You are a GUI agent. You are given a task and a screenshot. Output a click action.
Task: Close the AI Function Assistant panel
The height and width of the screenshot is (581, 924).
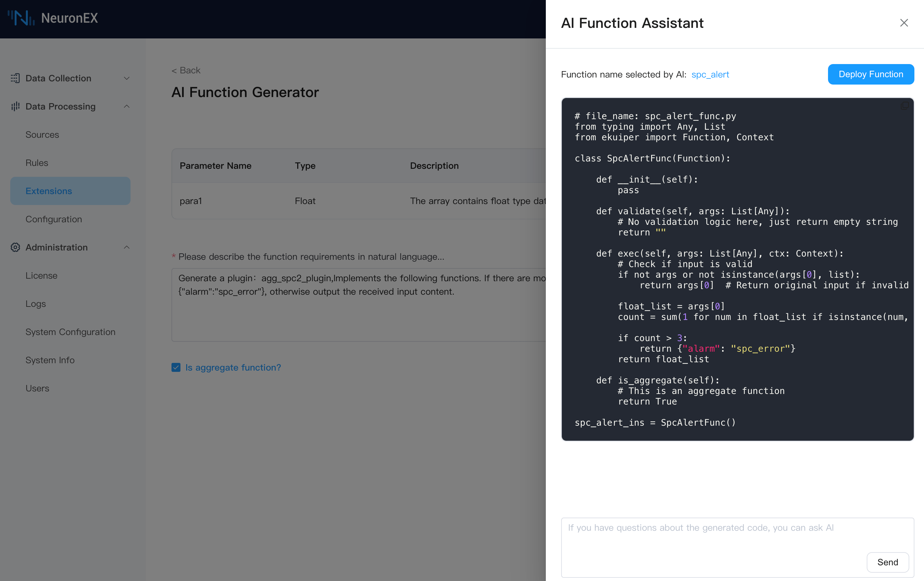point(904,23)
